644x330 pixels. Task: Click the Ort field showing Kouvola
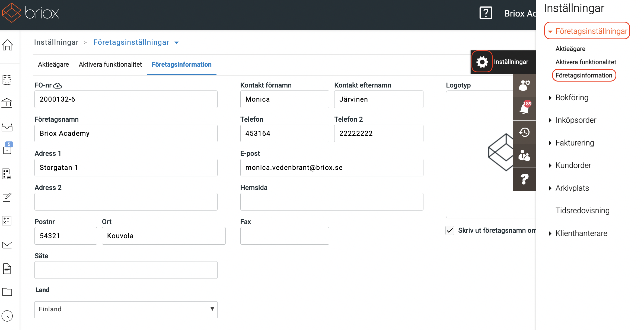click(x=164, y=236)
